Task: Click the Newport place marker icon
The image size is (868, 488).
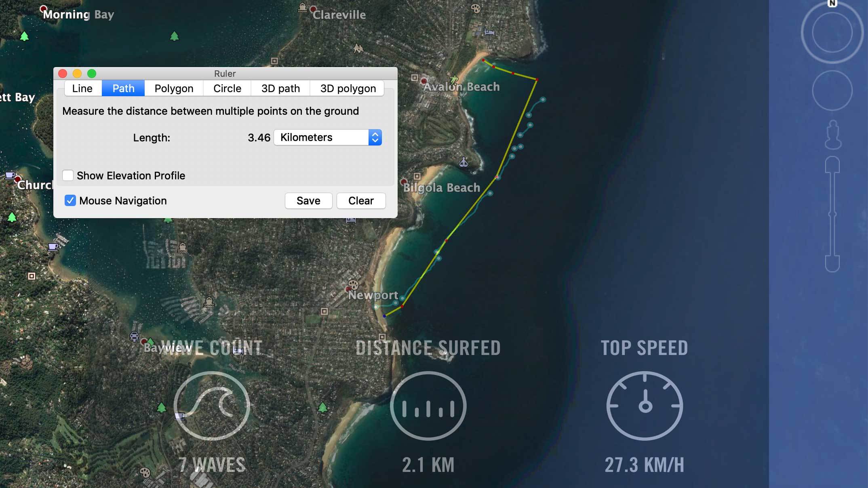Action: point(349,289)
